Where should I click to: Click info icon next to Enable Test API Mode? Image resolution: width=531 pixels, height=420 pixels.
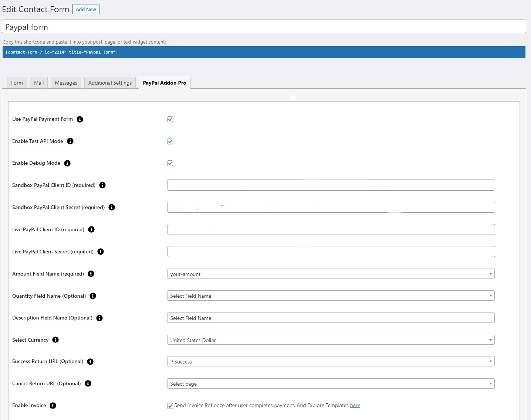(x=70, y=141)
